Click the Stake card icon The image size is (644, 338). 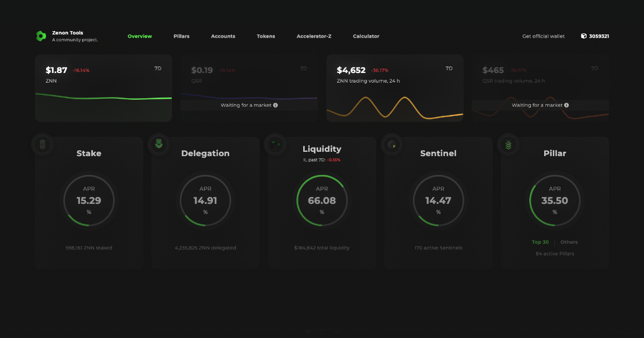point(42,144)
